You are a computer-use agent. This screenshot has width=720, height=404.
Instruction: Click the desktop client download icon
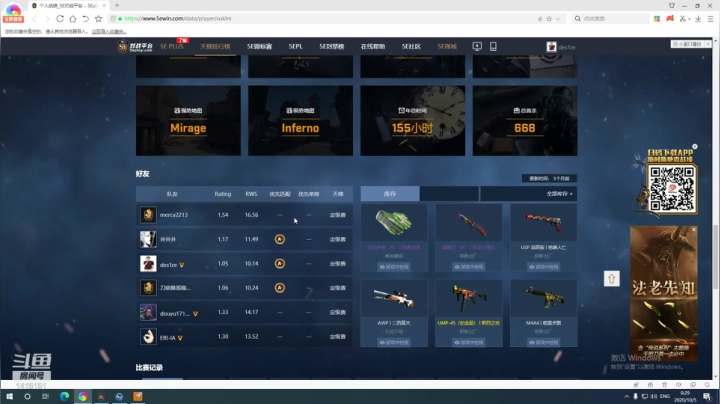coord(477,46)
